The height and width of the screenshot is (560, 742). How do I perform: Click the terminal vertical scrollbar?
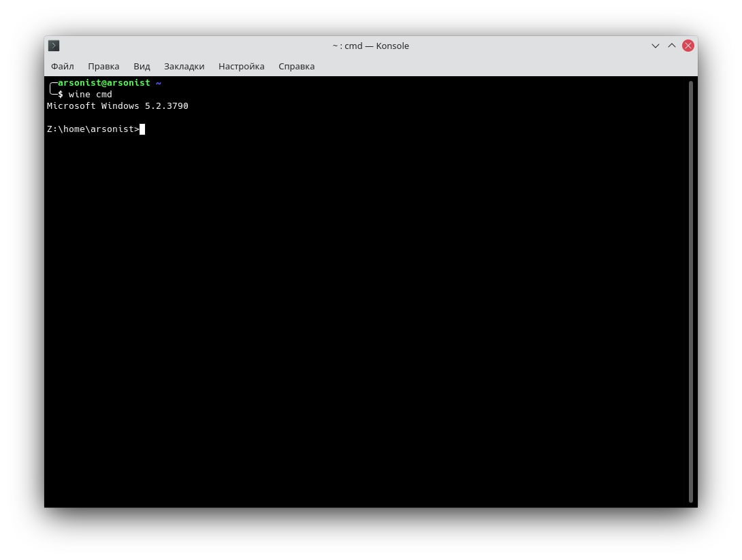691,291
